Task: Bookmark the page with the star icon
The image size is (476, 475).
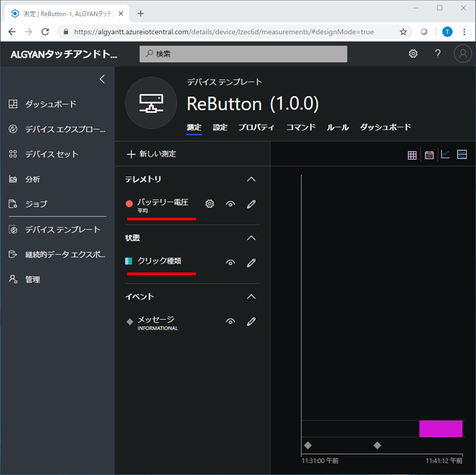Action: point(403,32)
